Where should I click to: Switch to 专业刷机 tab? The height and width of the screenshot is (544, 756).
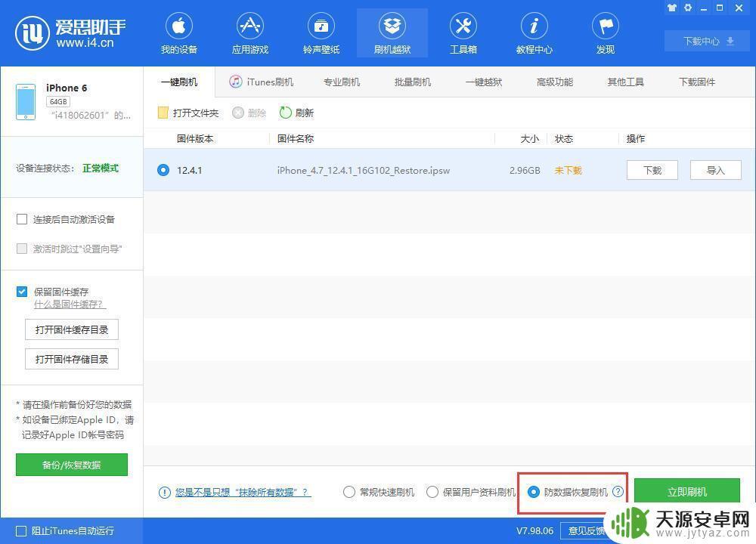[x=342, y=82]
